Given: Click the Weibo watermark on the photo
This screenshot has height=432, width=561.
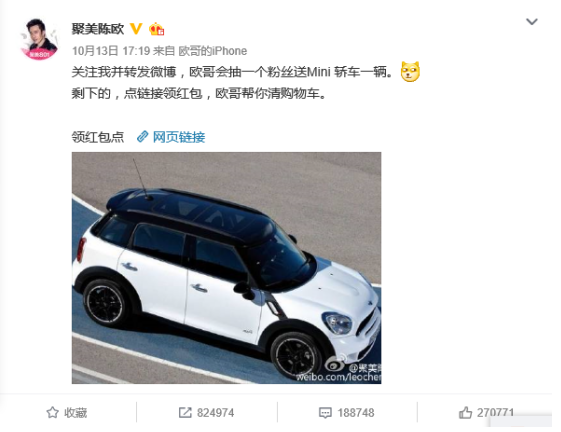Looking at the screenshot, I should coord(339,370).
